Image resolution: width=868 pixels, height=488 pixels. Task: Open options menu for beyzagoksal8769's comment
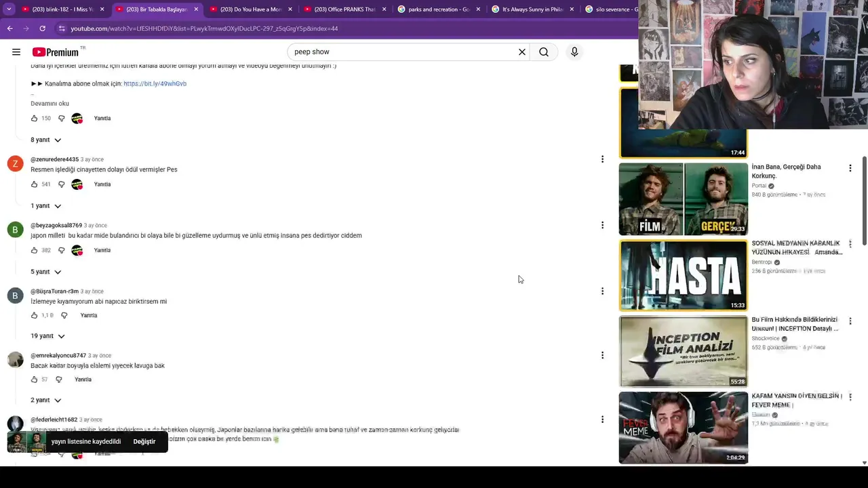602,225
